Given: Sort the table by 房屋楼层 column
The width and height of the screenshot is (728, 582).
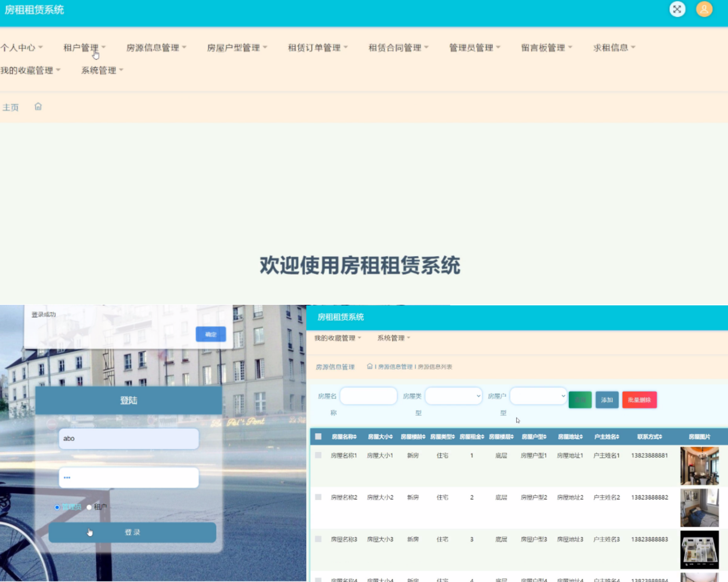Looking at the screenshot, I should tap(501, 436).
